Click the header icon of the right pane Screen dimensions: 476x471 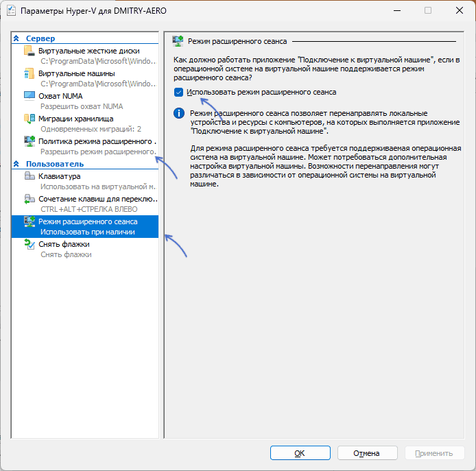[178, 41]
